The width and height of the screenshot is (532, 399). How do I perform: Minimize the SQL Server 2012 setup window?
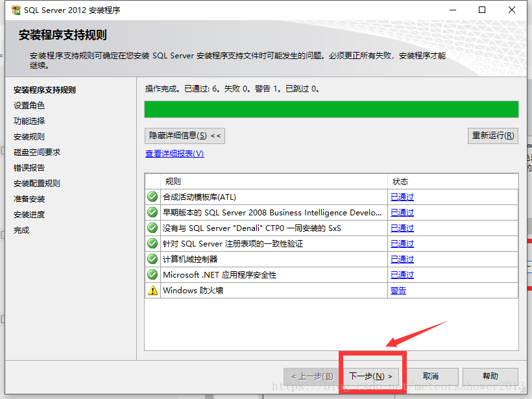pos(453,10)
